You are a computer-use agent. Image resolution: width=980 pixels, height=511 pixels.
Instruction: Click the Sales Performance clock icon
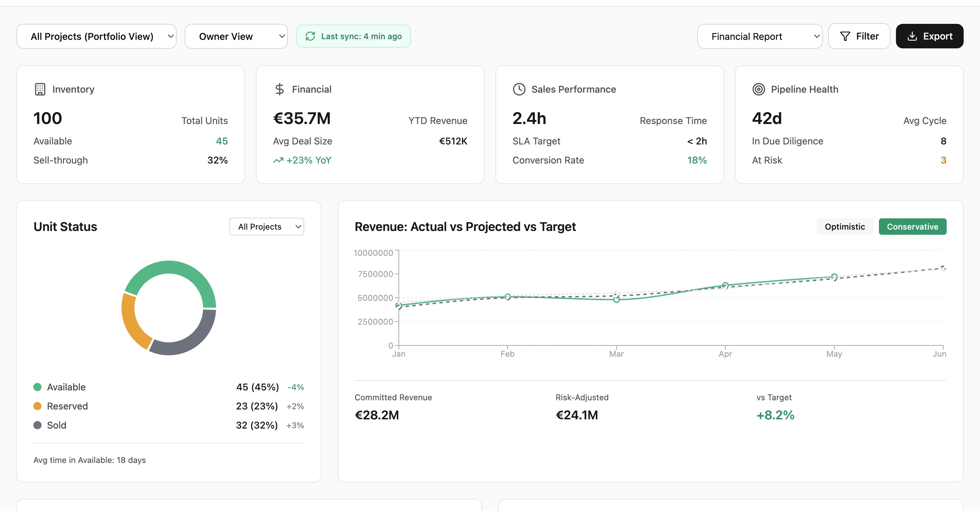(x=519, y=89)
